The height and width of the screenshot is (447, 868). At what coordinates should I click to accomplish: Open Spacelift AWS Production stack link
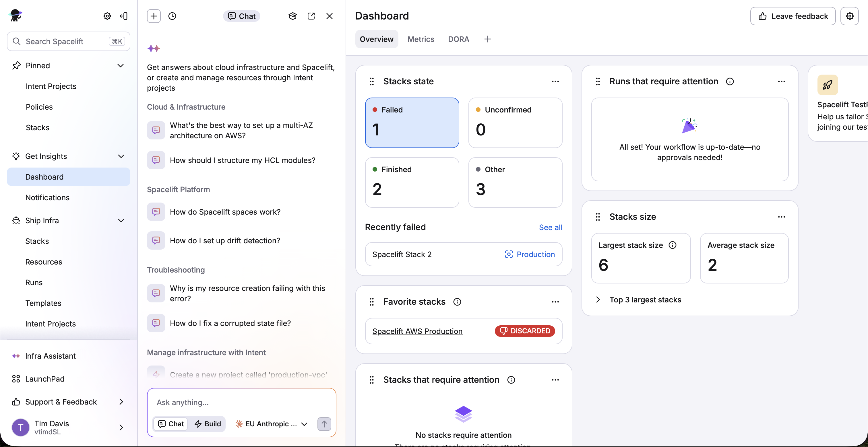417,331
